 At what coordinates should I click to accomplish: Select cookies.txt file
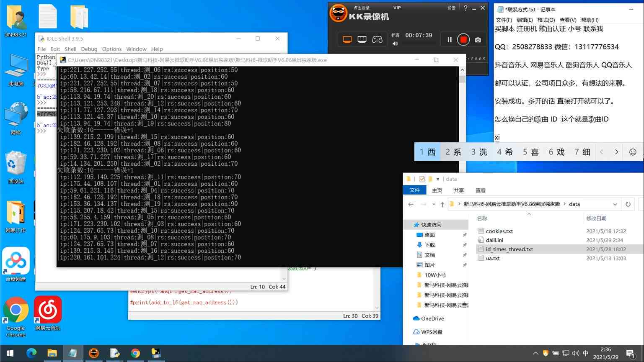(x=499, y=231)
